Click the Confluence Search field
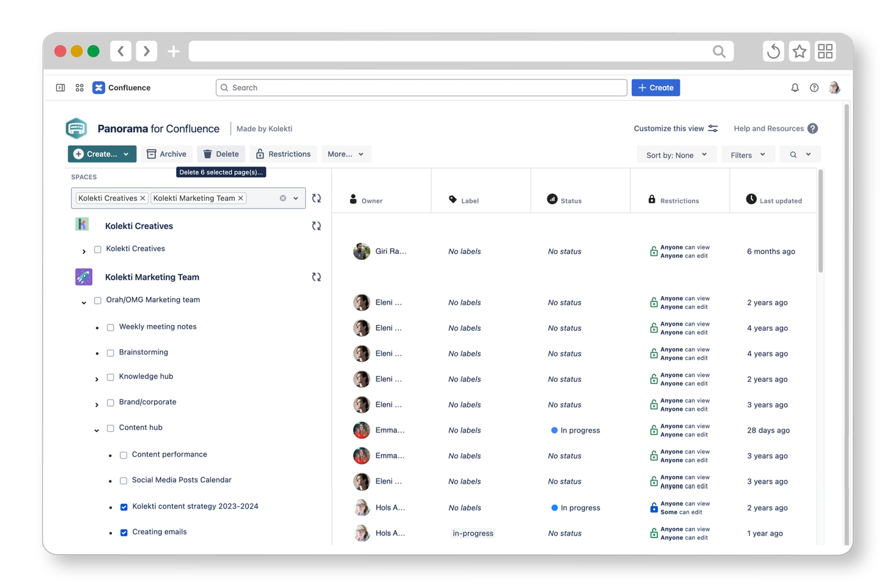This screenshot has width=896, height=588. pyautogui.click(x=421, y=88)
